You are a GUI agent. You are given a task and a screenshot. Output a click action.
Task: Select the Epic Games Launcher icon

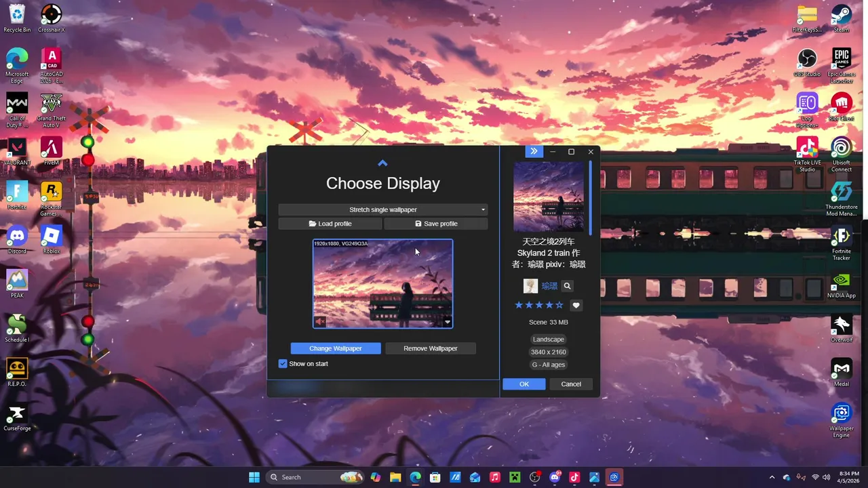pyautogui.click(x=842, y=66)
